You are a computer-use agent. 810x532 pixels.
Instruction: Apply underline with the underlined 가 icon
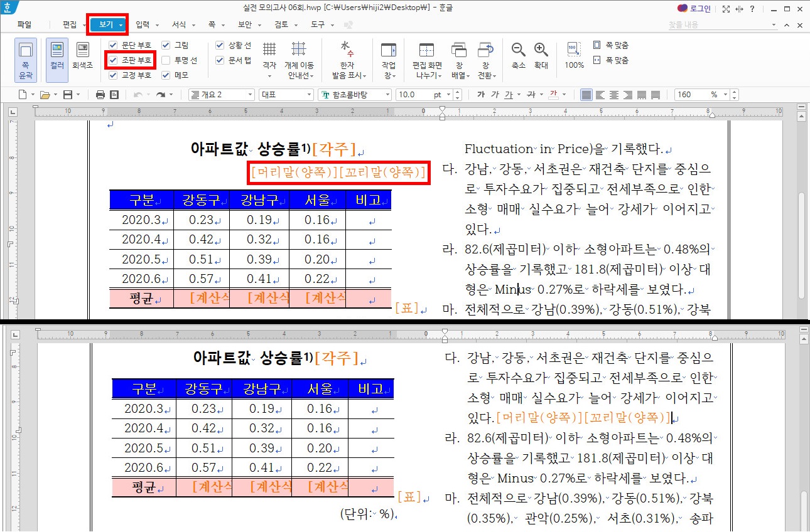pos(508,95)
